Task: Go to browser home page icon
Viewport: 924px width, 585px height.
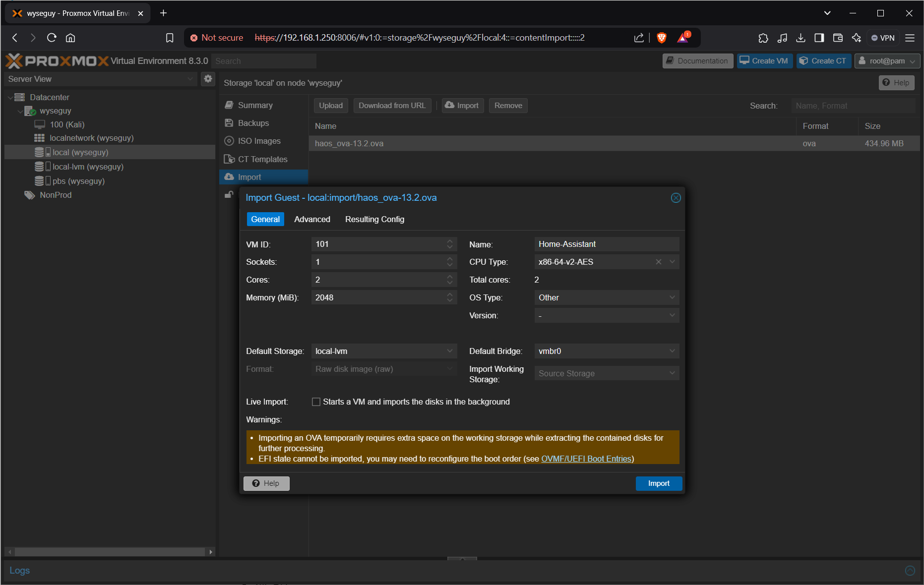Action: click(70, 38)
